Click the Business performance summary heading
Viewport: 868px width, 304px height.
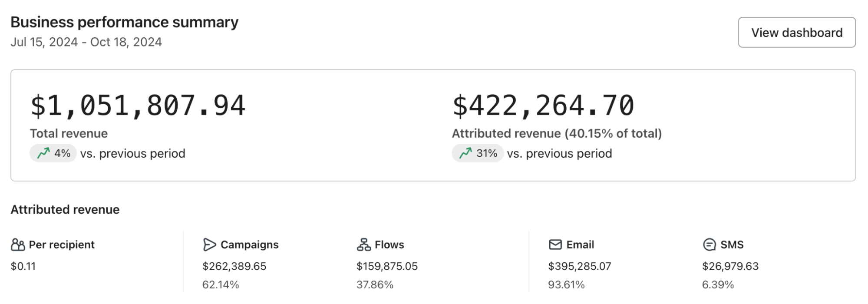pyautogui.click(x=125, y=22)
